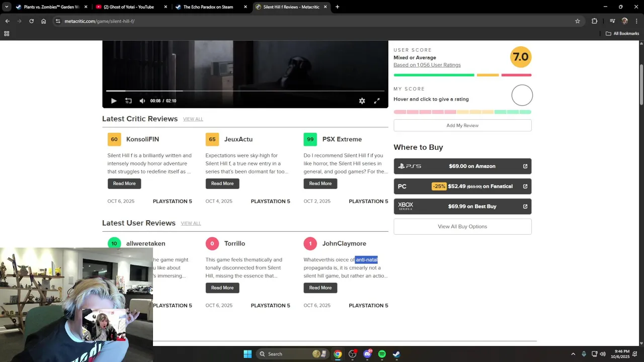Image resolution: width=644 pixels, height=362 pixels.
Task: Open the tab search dropdown
Action: 7,7
